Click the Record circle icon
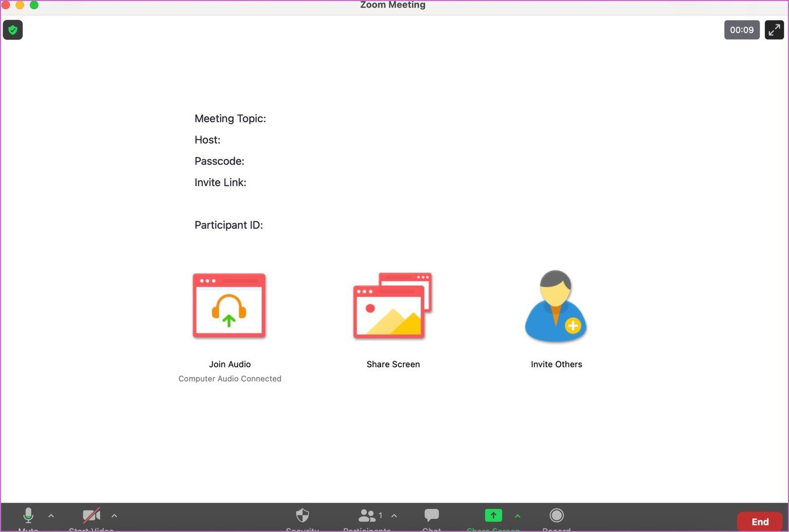The image size is (789, 532). click(x=557, y=515)
